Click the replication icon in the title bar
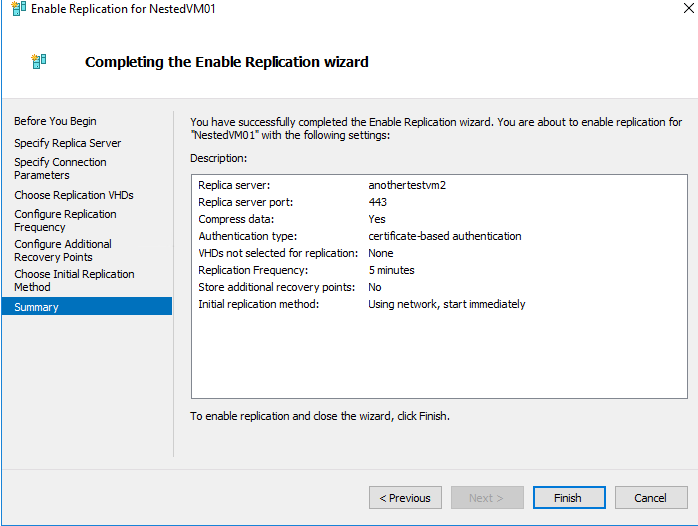Viewport: 698px width, 526px height. (x=19, y=8)
